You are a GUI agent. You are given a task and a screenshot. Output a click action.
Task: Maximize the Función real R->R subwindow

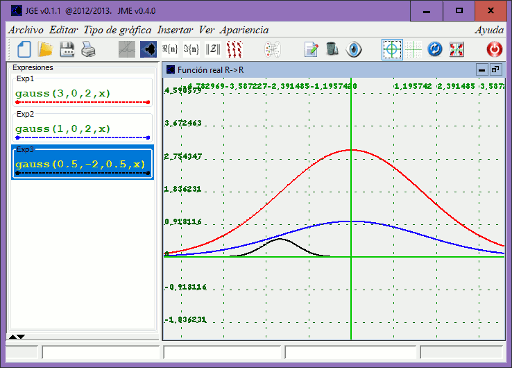pyautogui.click(x=495, y=70)
